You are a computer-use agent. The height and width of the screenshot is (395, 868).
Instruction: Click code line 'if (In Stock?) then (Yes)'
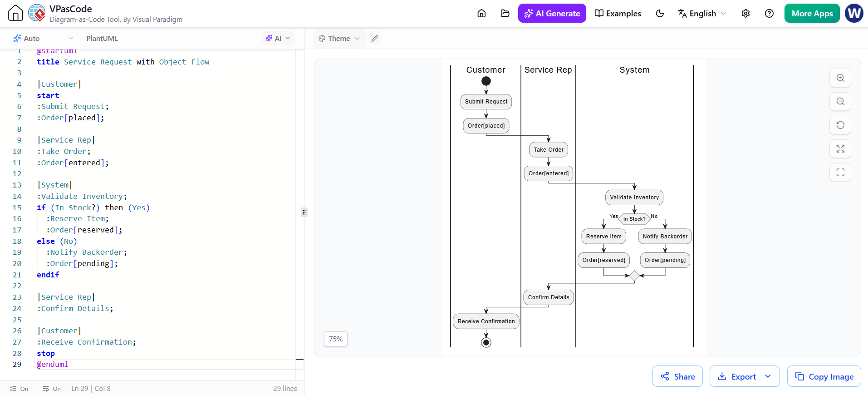click(93, 207)
